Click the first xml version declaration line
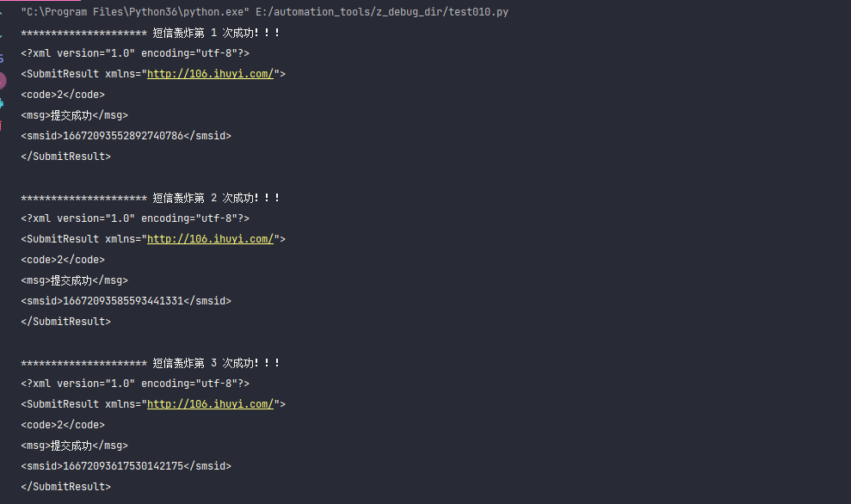This screenshot has height=504, width=851. point(135,53)
